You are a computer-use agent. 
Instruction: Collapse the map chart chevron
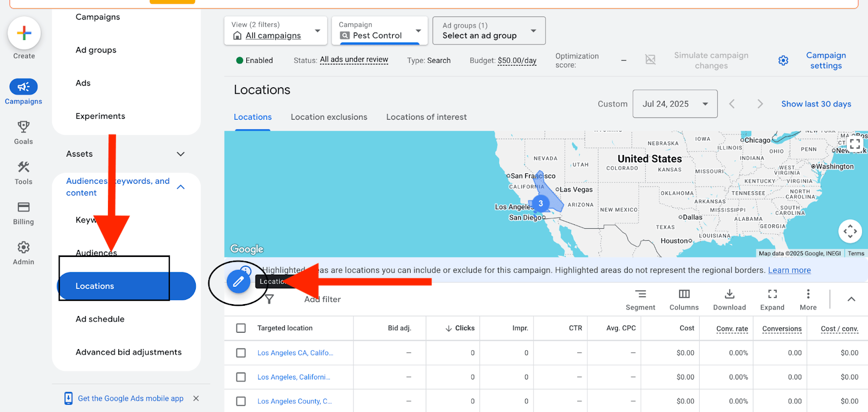[851, 299]
